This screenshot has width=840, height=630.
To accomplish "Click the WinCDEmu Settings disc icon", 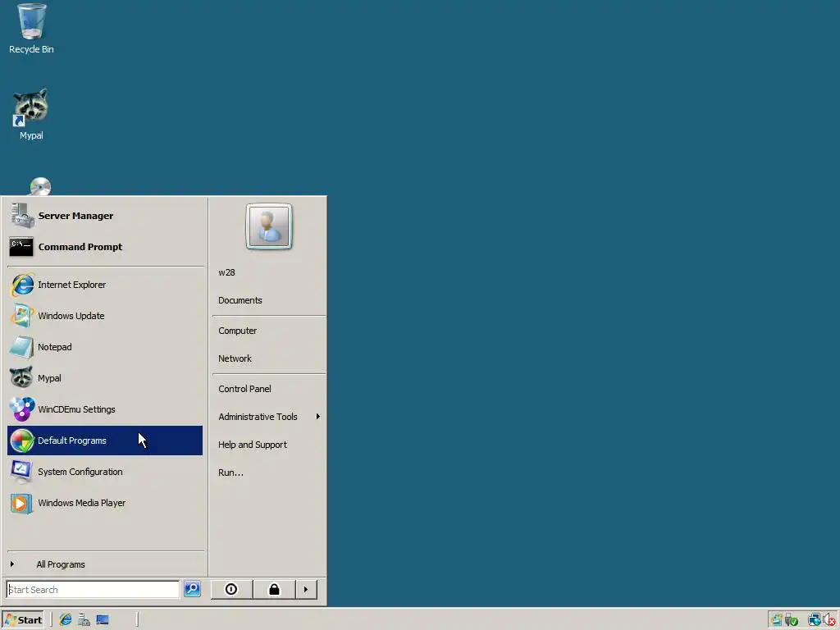I will 22,409.
